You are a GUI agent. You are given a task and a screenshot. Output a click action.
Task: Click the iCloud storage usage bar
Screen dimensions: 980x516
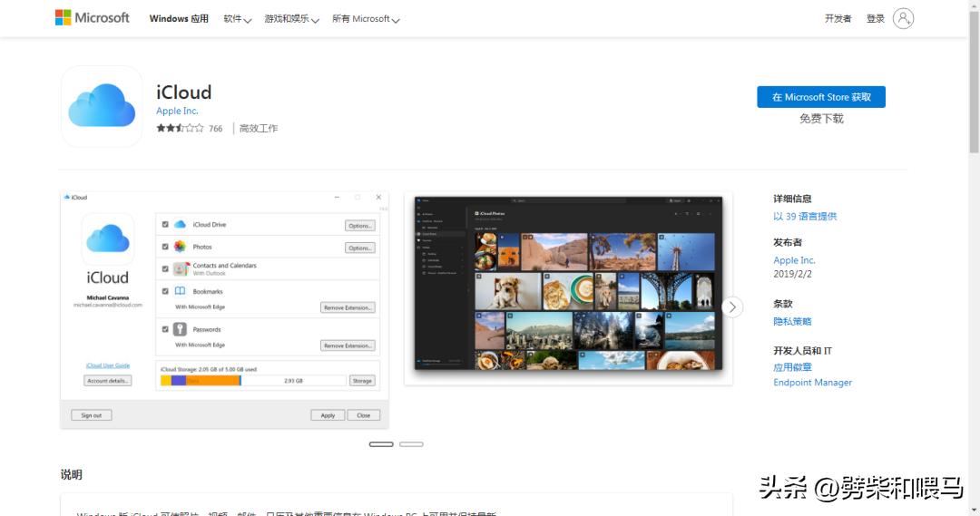(x=253, y=381)
